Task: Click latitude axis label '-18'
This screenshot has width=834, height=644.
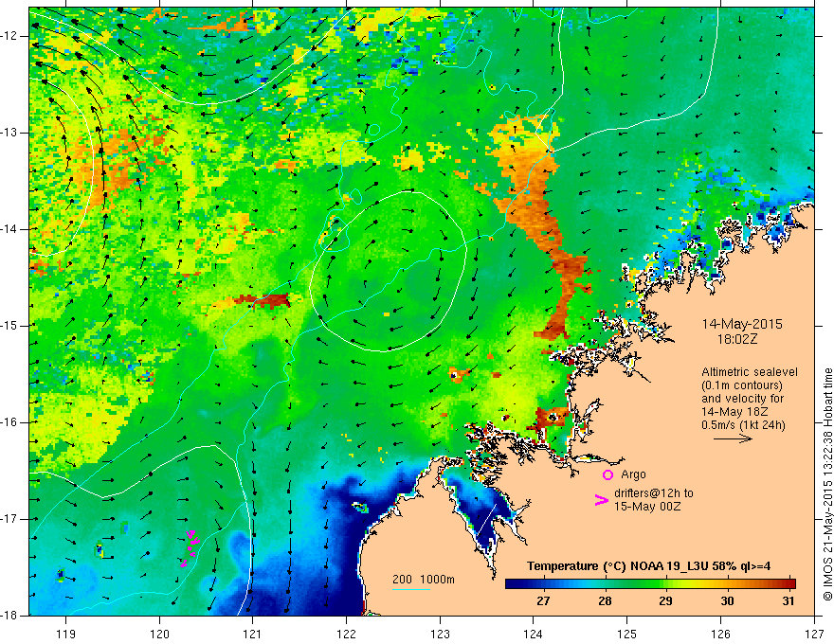Action: click(10, 616)
